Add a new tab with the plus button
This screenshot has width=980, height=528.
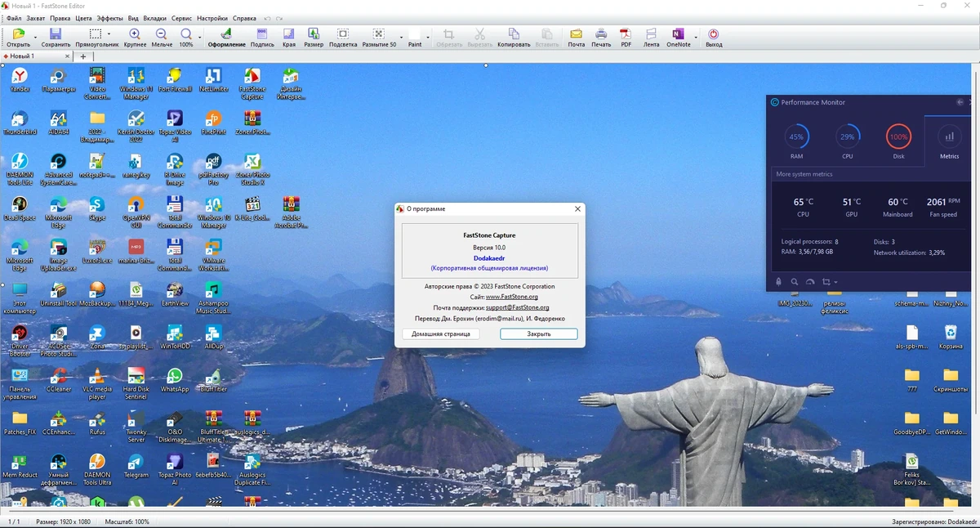click(x=82, y=56)
